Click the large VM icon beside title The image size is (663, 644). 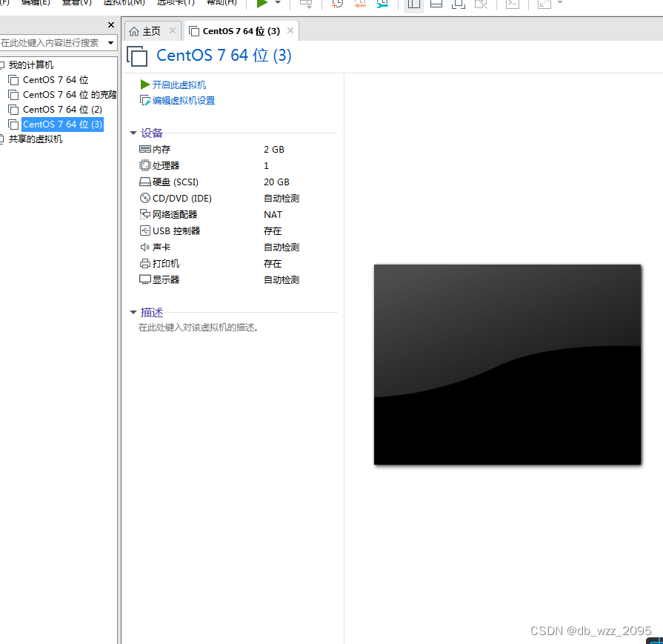[137, 56]
